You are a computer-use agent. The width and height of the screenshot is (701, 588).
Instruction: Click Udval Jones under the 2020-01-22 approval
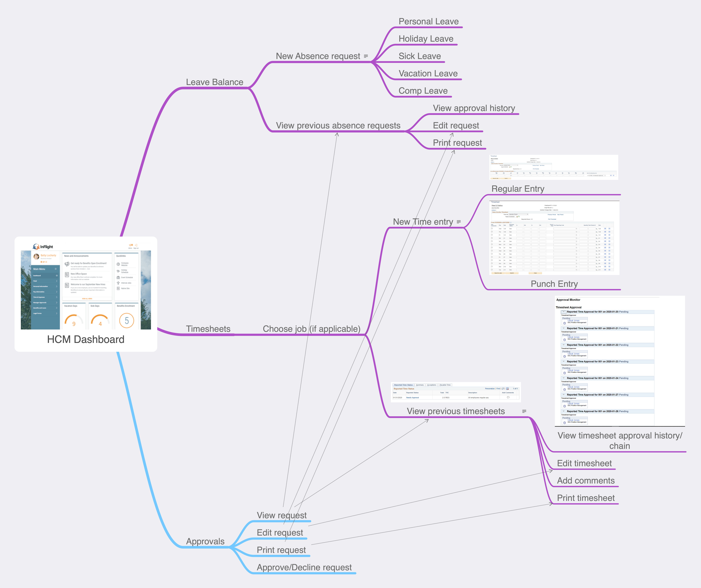(573, 354)
